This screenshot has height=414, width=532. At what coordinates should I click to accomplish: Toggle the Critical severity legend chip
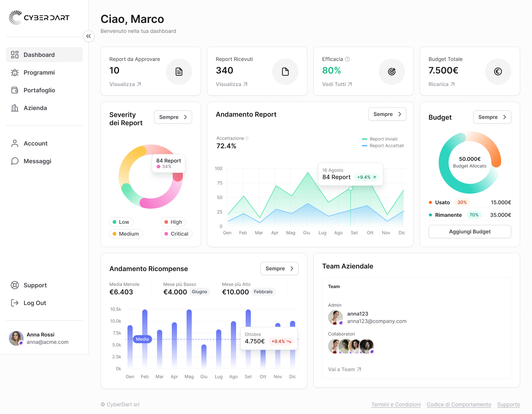point(176,234)
